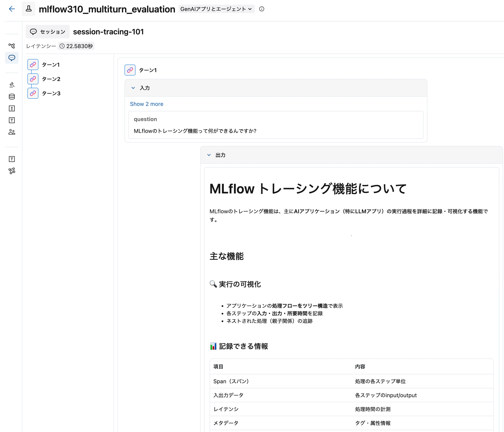504x432 pixels.
Task: Select the versions icon with plus-minus symbol
Action: point(12,109)
